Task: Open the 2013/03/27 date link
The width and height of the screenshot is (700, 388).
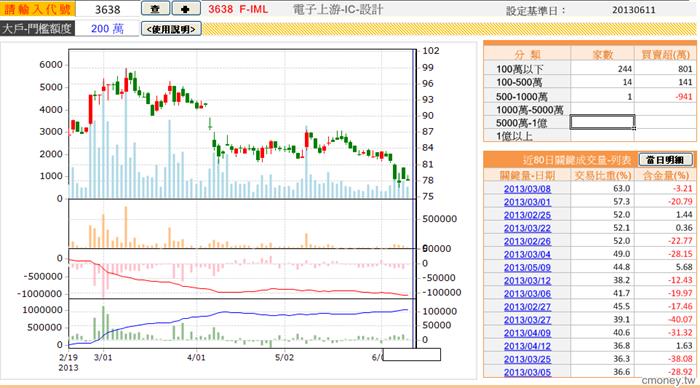Action: click(x=527, y=320)
